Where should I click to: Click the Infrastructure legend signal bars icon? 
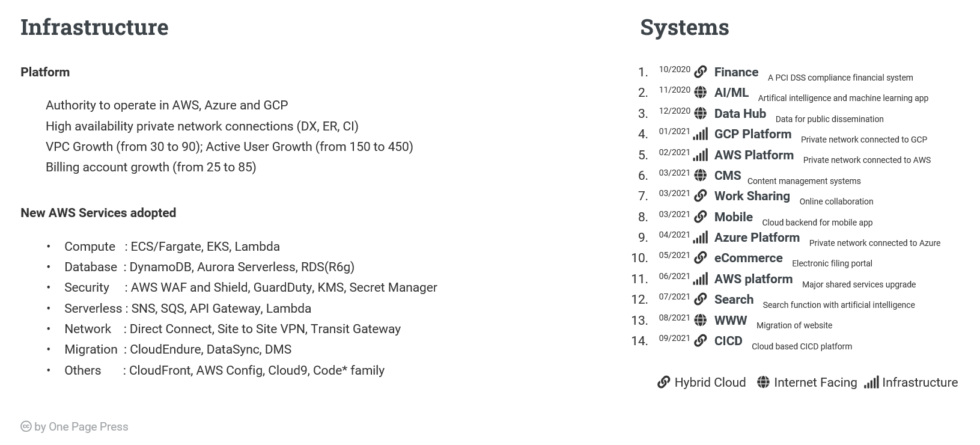click(x=871, y=382)
